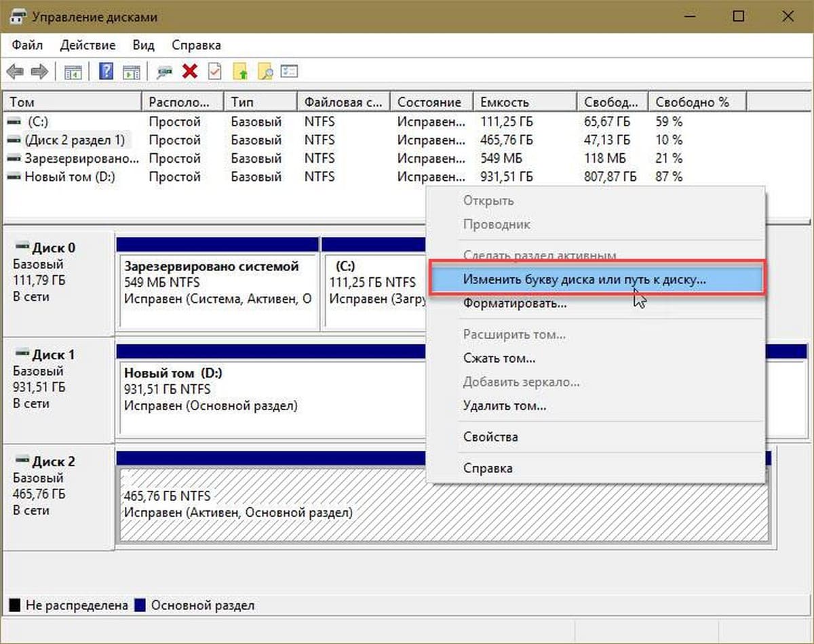
Task: Open the Файл menu
Action: coord(27,45)
